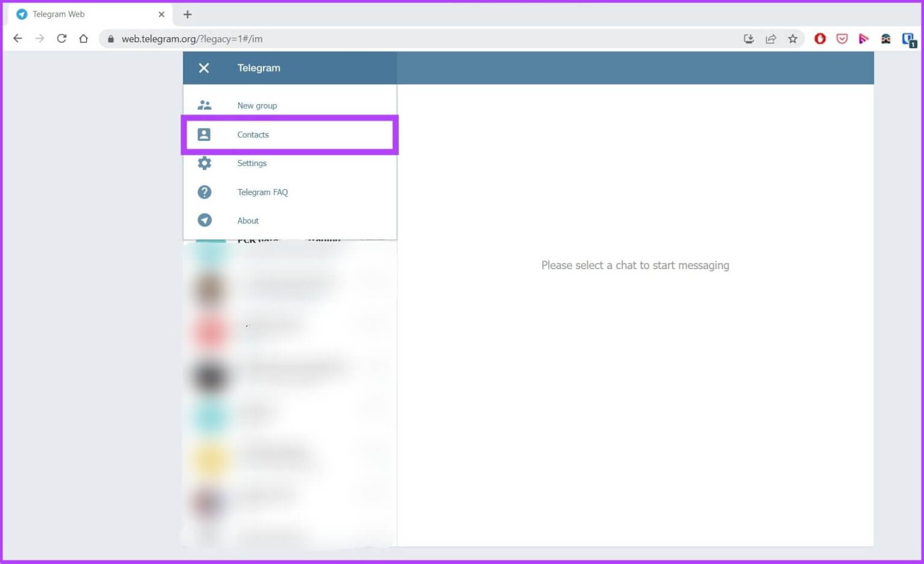Click the New group people icon
924x564 pixels.
[x=205, y=105]
